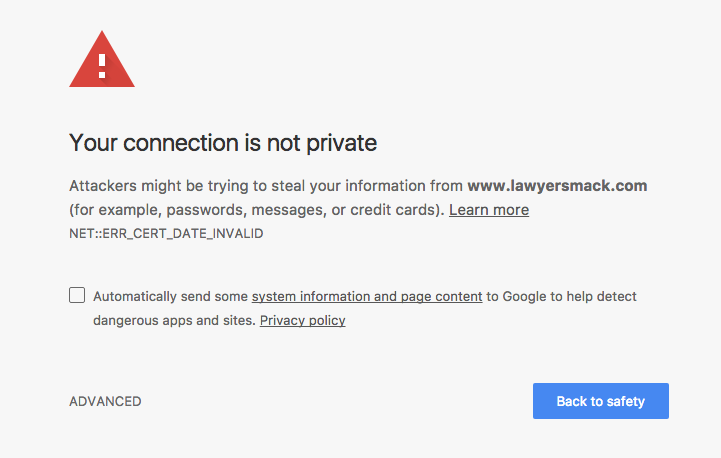
Task: Click the white exclamation mark inside the triangle
Action: pos(102,66)
